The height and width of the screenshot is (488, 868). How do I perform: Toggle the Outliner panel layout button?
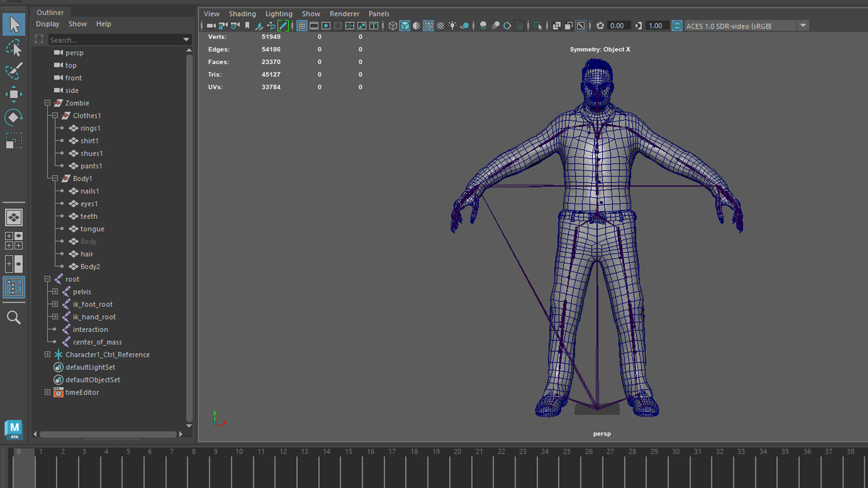(14, 287)
